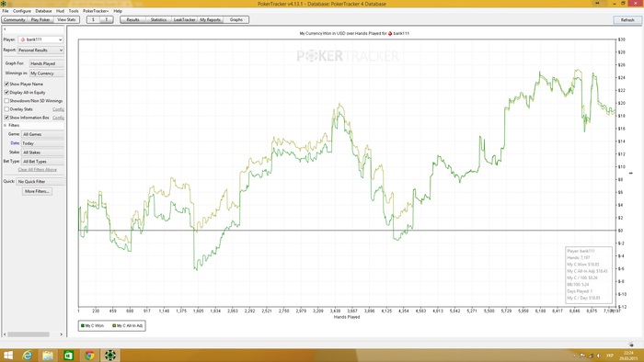This screenshot has height=362, width=644.
Task: Open the Database menu
Action: tap(43, 11)
